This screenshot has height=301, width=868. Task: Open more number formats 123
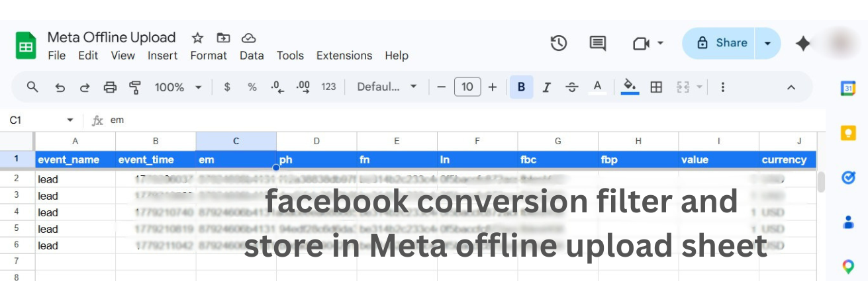(328, 87)
